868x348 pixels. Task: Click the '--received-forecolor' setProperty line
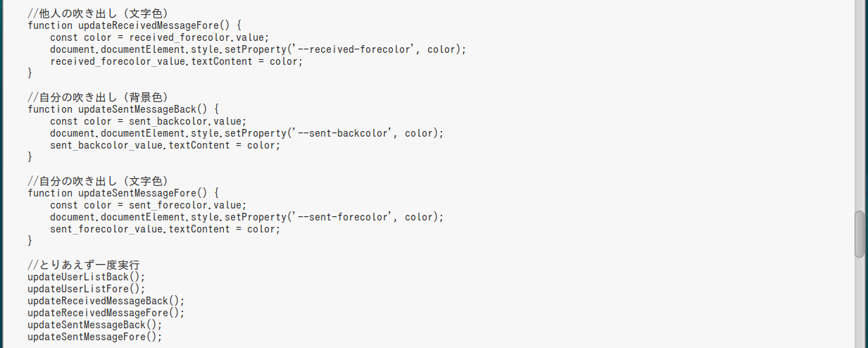click(258, 49)
